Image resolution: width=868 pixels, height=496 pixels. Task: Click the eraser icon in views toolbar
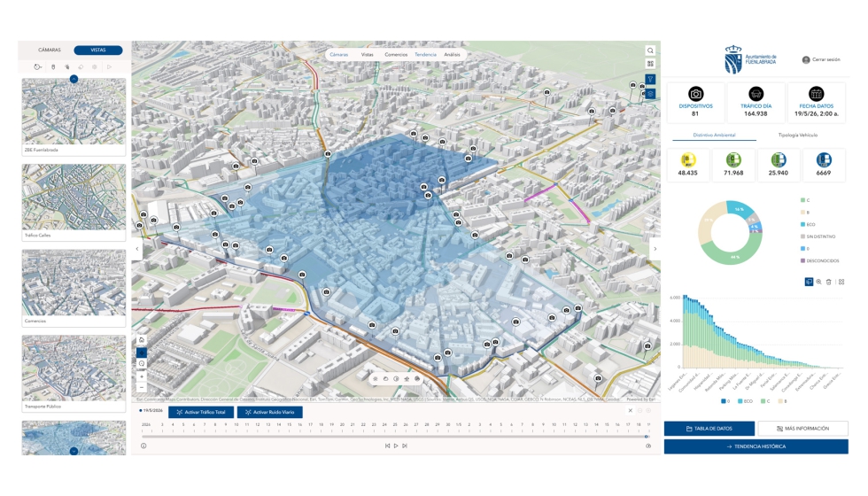pos(81,67)
